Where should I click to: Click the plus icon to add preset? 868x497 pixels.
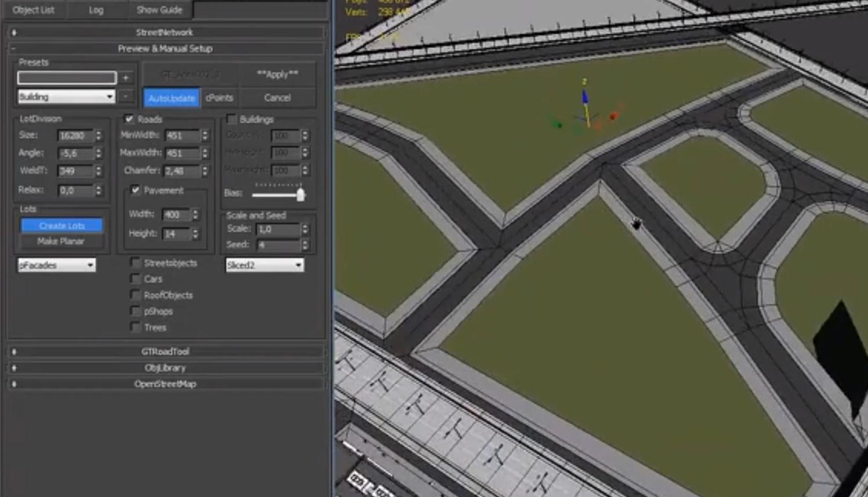[126, 78]
